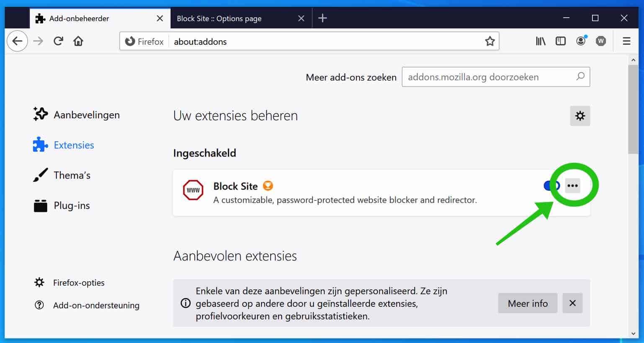Open the Block Site three-dots menu
644x343 pixels.
pyautogui.click(x=572, y=186)
